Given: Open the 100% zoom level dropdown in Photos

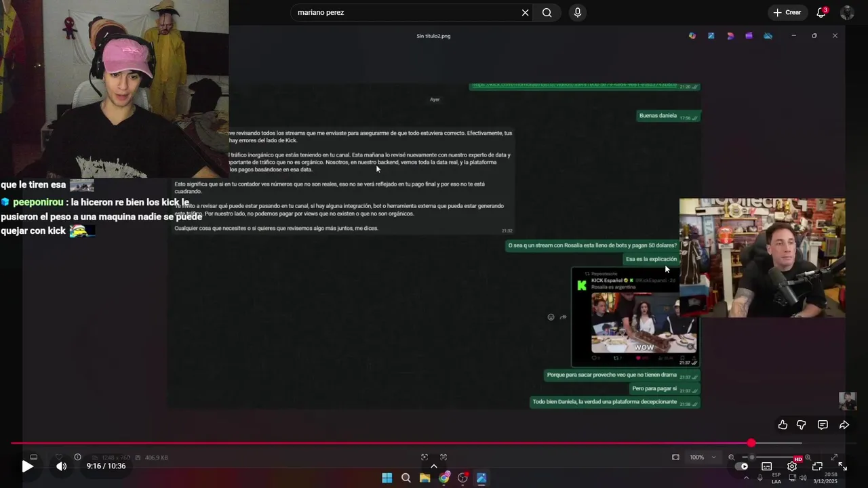Looking at the screenshot, I should 703,457.
